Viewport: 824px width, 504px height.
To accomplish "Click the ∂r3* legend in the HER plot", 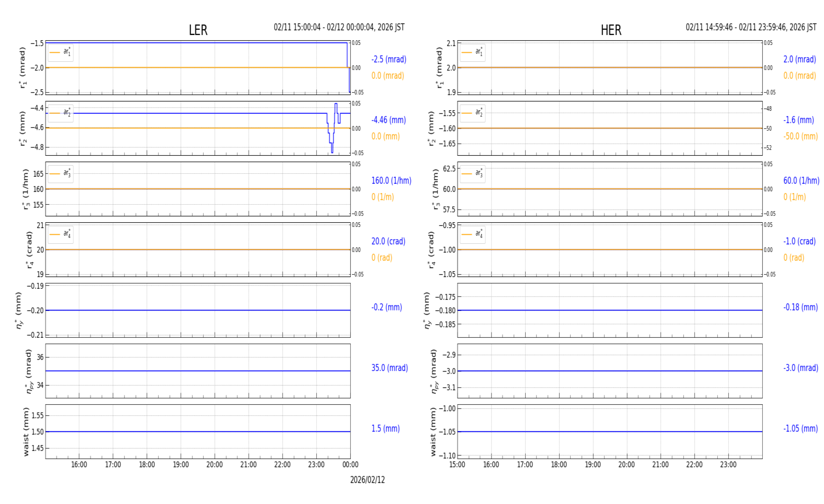I will (472, 174).
